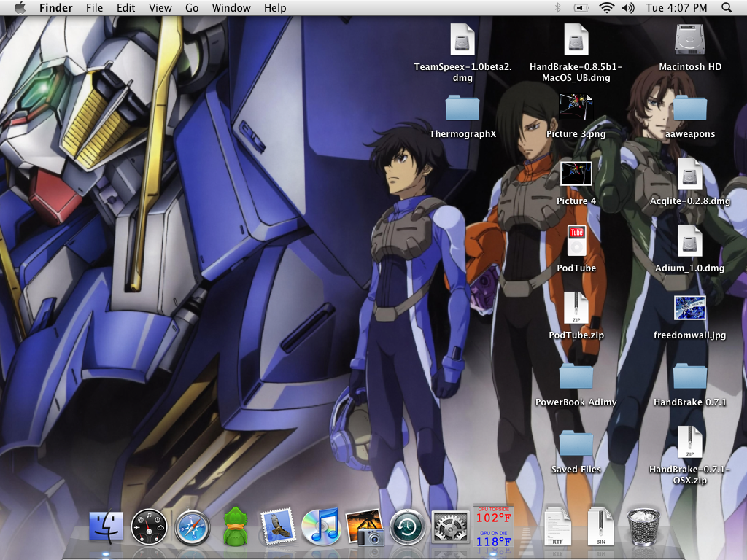747x560 pixels.
Task: Open the Edit menu
Action: [x=125, y=7]
